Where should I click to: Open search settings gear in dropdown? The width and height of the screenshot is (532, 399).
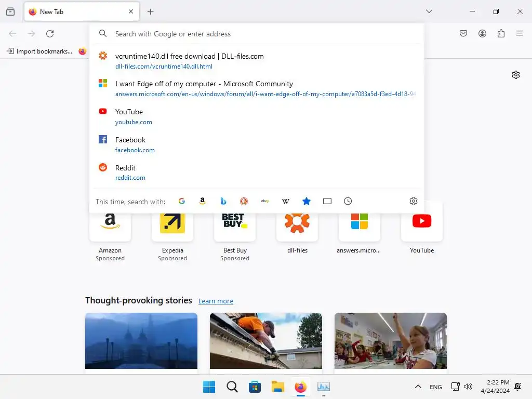tap(413, 201)
